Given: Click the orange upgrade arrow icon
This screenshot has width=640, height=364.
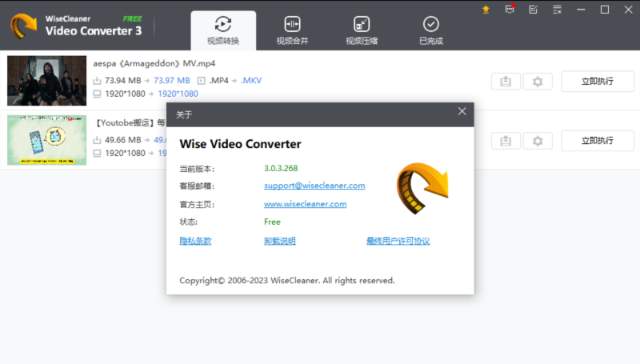Looking at the screenshot, I should point(486,10).
